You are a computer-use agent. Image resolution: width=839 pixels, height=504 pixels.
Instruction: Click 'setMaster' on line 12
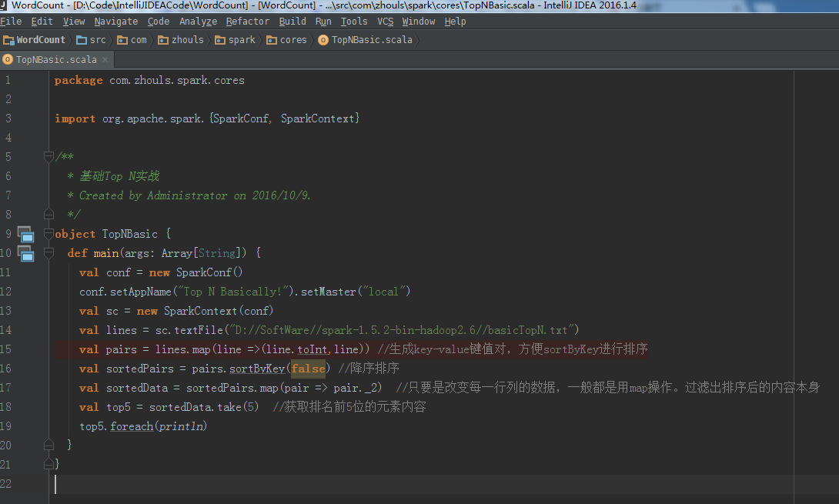pyautogui.click(x=328, y=292)
